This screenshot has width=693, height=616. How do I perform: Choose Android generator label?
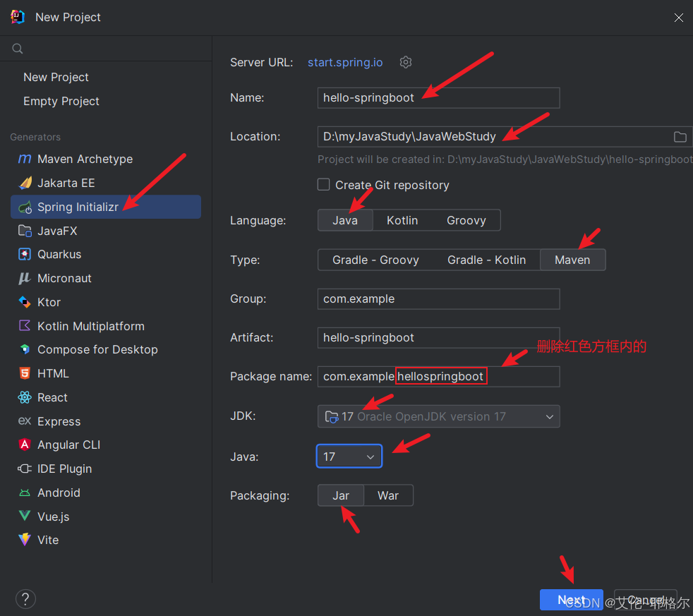[x=59, y=493]
